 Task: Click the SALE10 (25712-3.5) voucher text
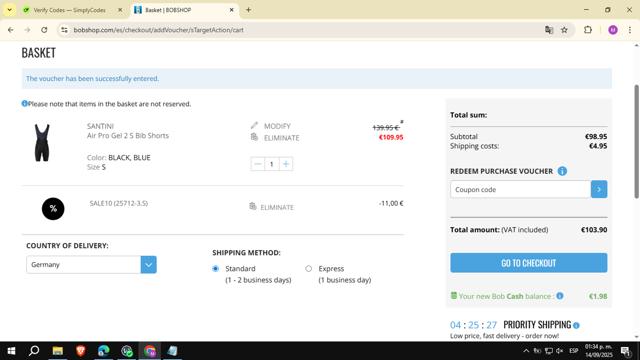119,203
